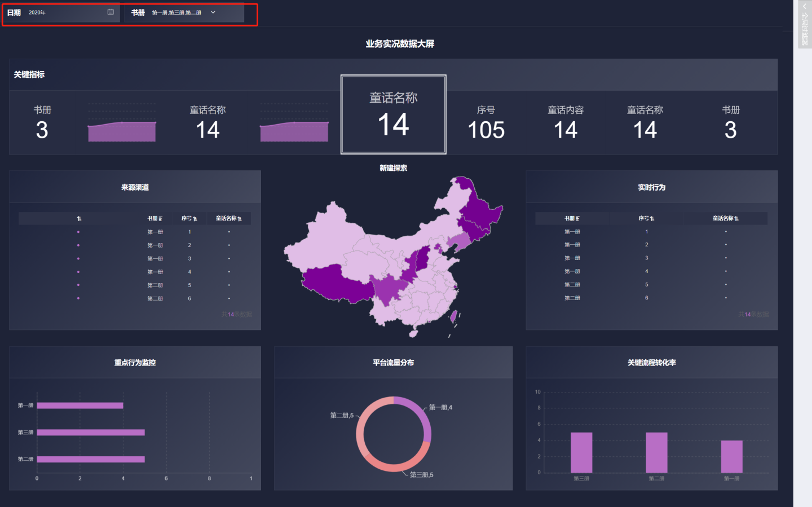
Task: Click 童话名称 sort icon in 实时行为 table
Action: click(736, 219)
